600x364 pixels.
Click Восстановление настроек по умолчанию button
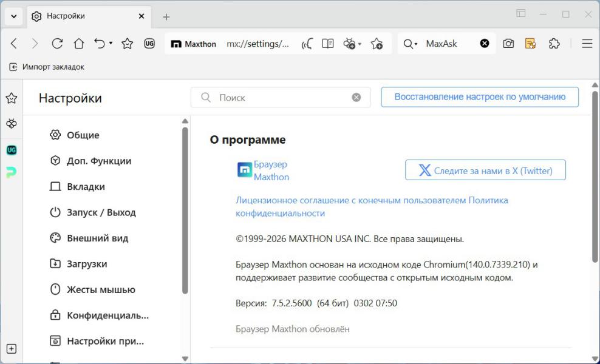[480, 97]
